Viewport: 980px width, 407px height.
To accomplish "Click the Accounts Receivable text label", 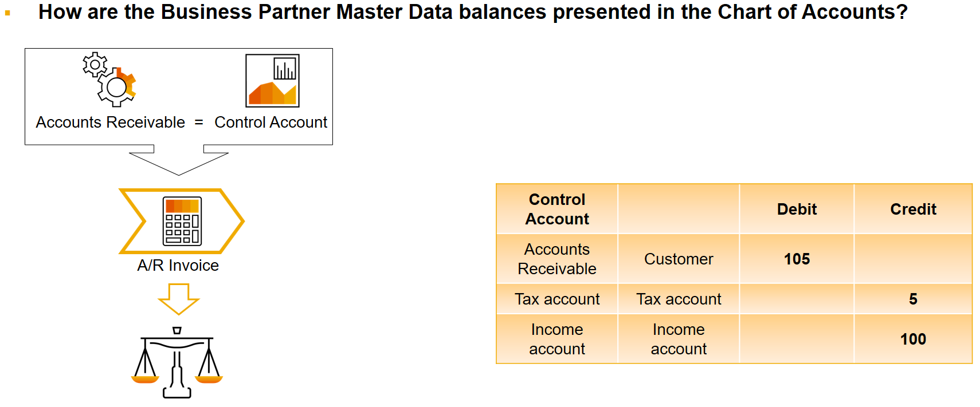I will point(111,123).
